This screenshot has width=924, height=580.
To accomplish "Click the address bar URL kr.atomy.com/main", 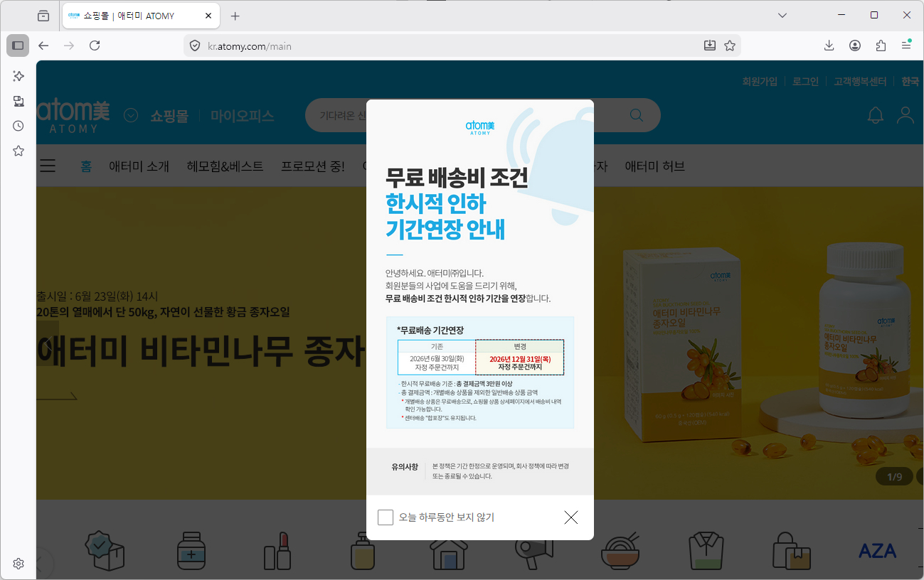I will [x=250, y=46].
